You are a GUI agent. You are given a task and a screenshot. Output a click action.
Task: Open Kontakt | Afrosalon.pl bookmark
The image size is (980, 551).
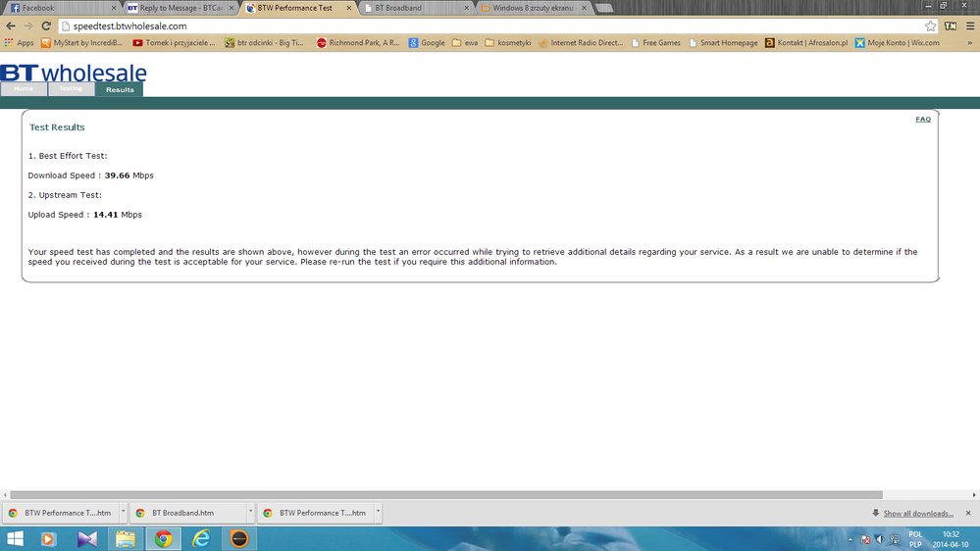[806, 43]
